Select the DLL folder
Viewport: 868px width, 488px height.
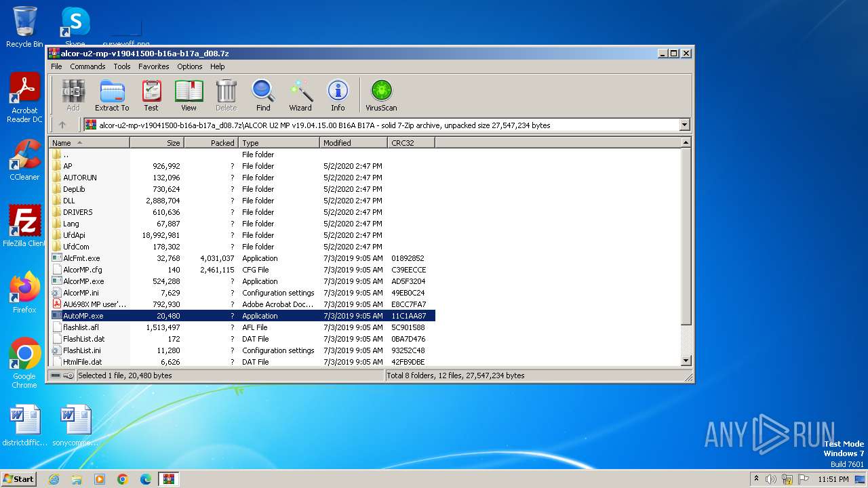coord(242,201)
